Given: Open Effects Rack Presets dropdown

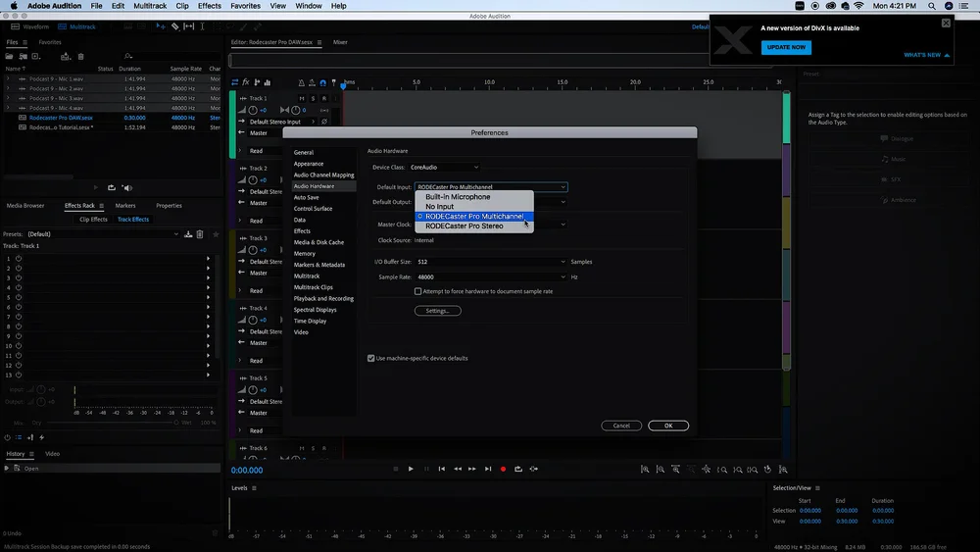Looking at the screenshot, I should [103, 234].
